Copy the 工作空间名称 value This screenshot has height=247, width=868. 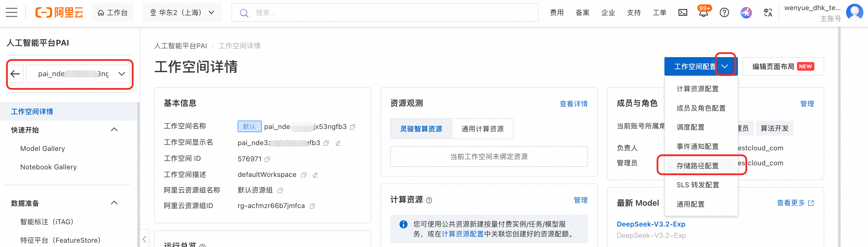pyautogui.click(x=353, y=127)
